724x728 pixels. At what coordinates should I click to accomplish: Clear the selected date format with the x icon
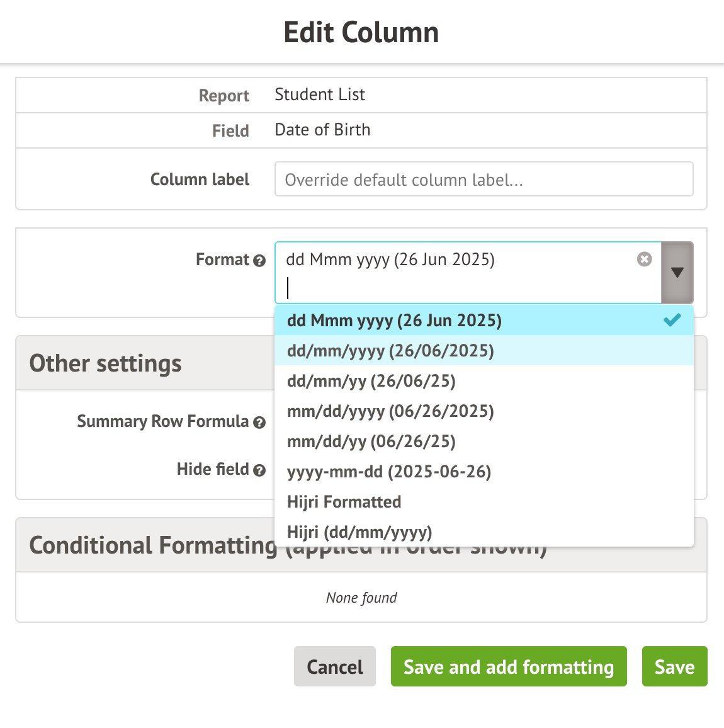tap(644, 259)
